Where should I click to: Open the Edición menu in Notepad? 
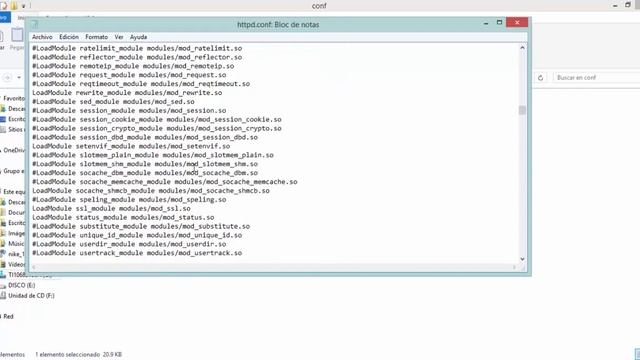[x=69, y=37]
